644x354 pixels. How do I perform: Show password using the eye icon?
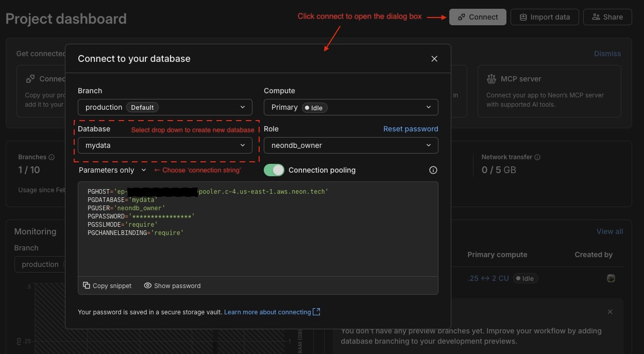(148, 285)
